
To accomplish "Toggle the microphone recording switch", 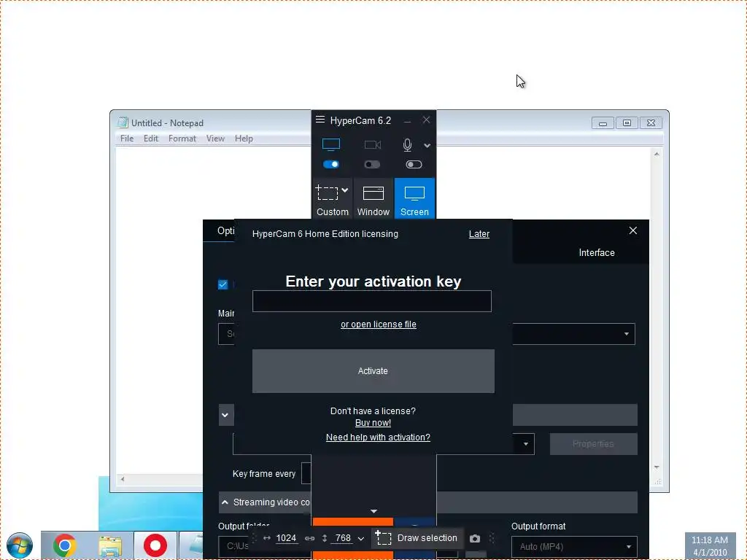I will pos(414,164).
